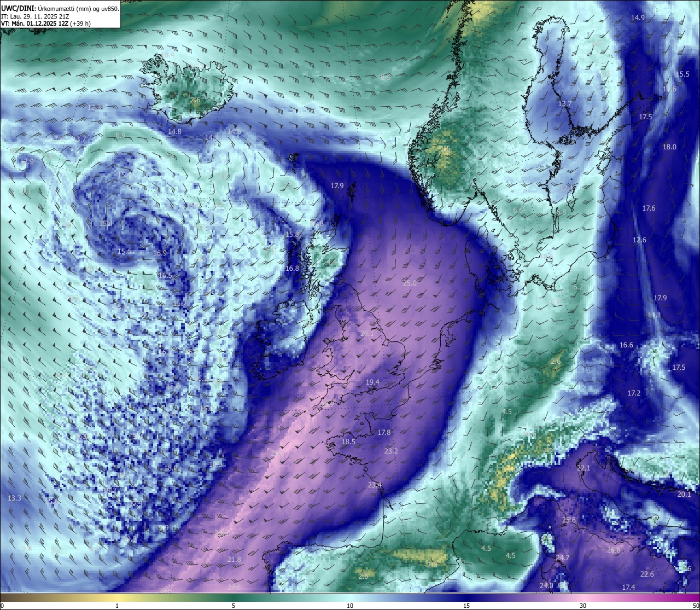Click the 22.6 value in the Mediterranean
The image size is (700, 610).
click(x=647, y=574)
